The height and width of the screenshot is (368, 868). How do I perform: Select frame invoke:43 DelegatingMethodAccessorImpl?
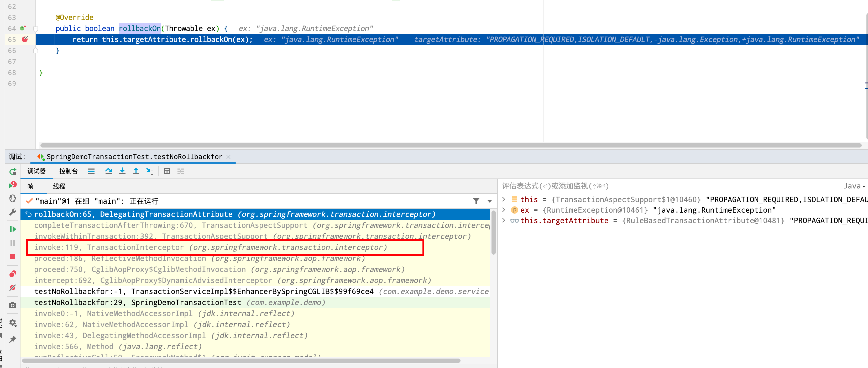(x=255, y=336)
